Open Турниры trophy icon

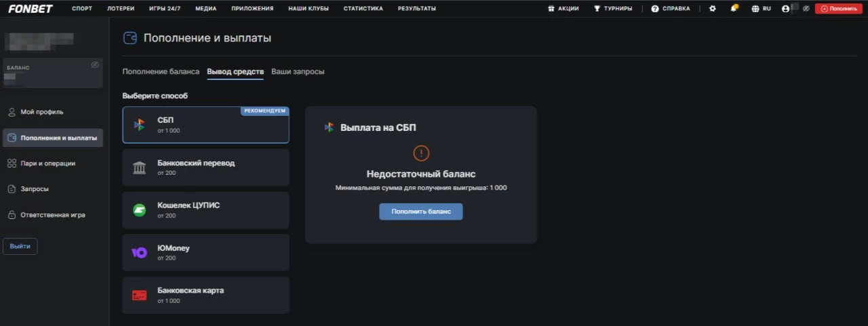(597, 9)
